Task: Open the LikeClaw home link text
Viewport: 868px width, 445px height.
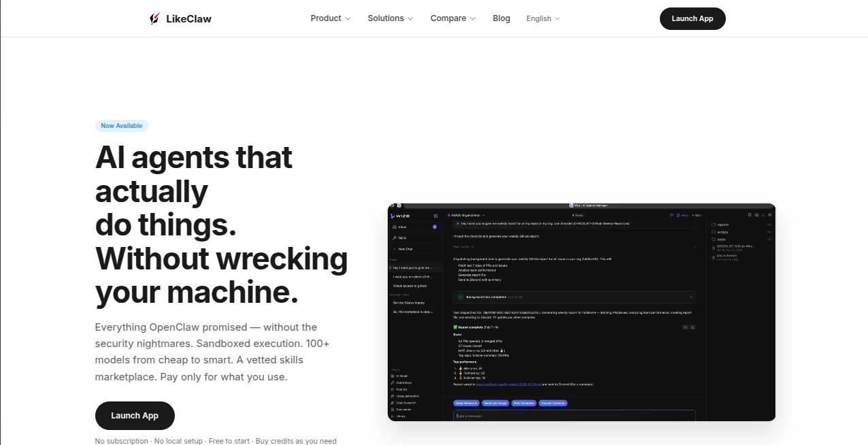Action: 188,19
